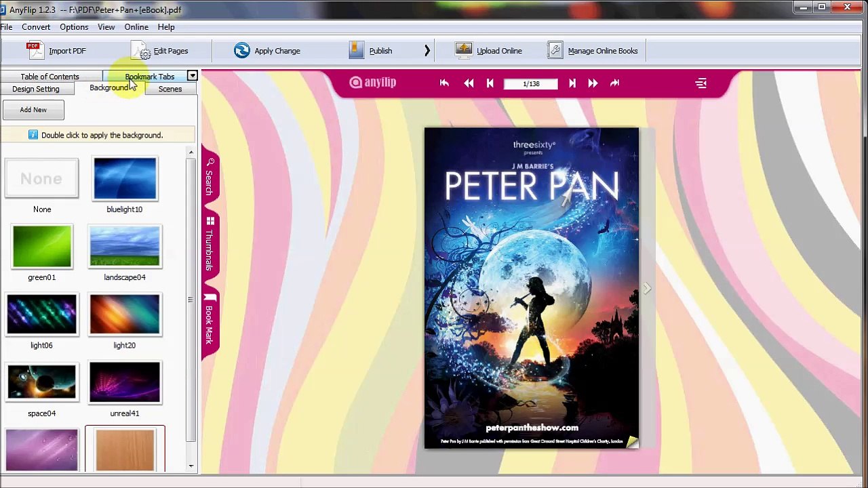Click the Upload Online button label

pos(499,51)
